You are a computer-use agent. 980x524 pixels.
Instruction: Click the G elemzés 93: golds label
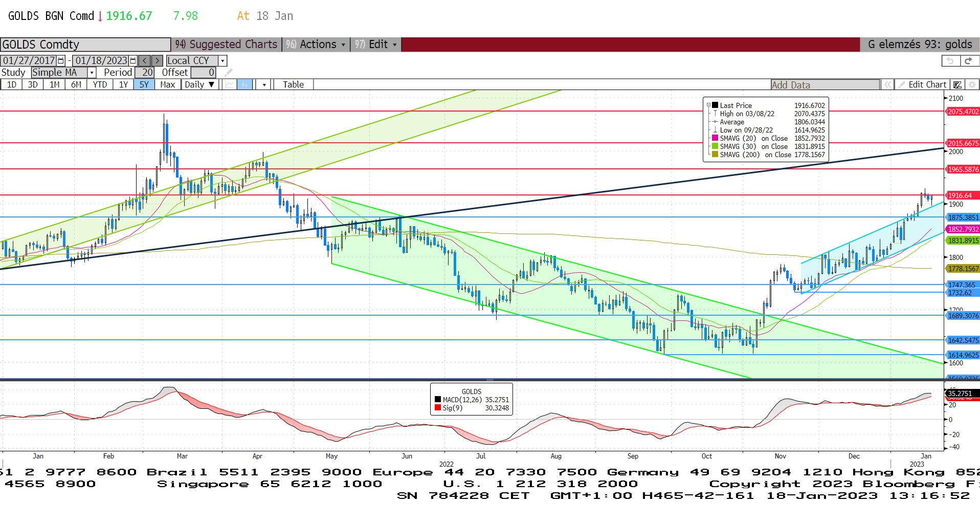coord(920,45)
